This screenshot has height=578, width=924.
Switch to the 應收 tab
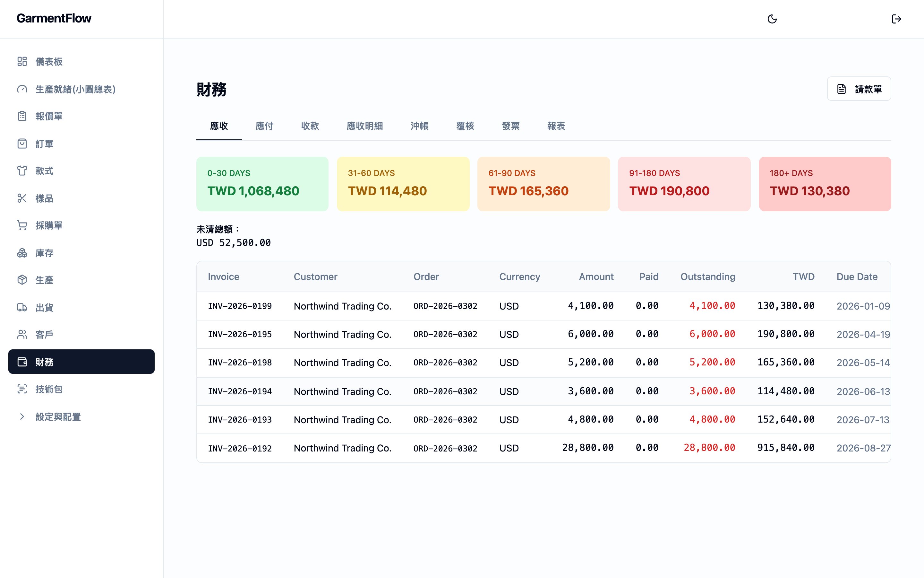pos(219,126)
